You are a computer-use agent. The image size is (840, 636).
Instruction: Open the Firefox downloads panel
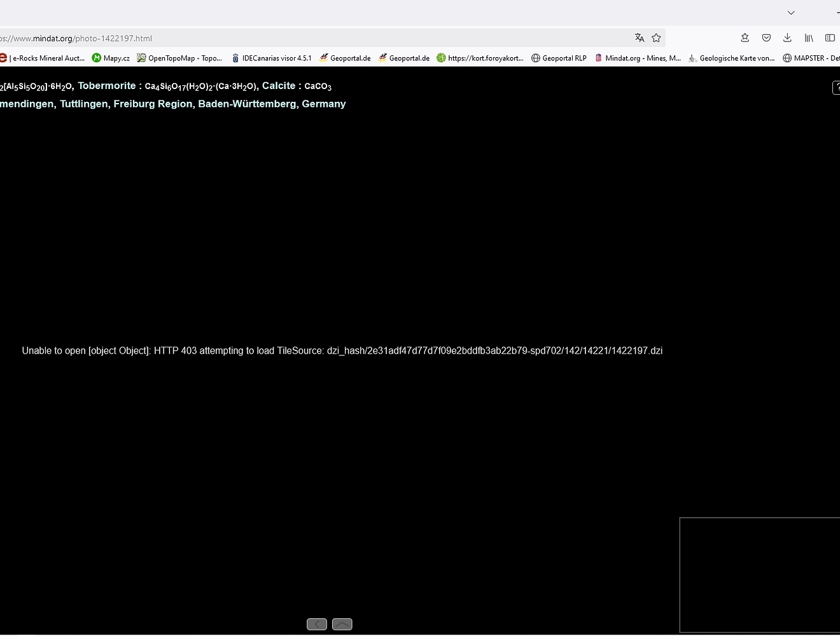[x=787, y=38]
